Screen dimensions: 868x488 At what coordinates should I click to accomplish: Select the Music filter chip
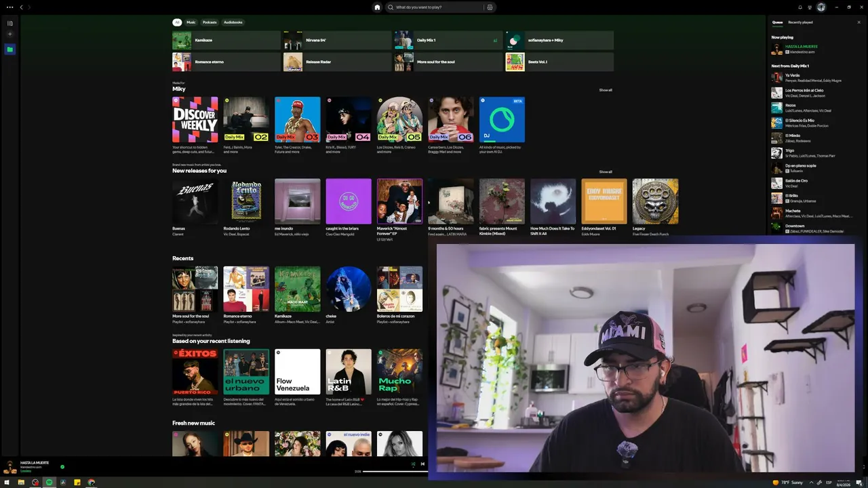point(191,22)
